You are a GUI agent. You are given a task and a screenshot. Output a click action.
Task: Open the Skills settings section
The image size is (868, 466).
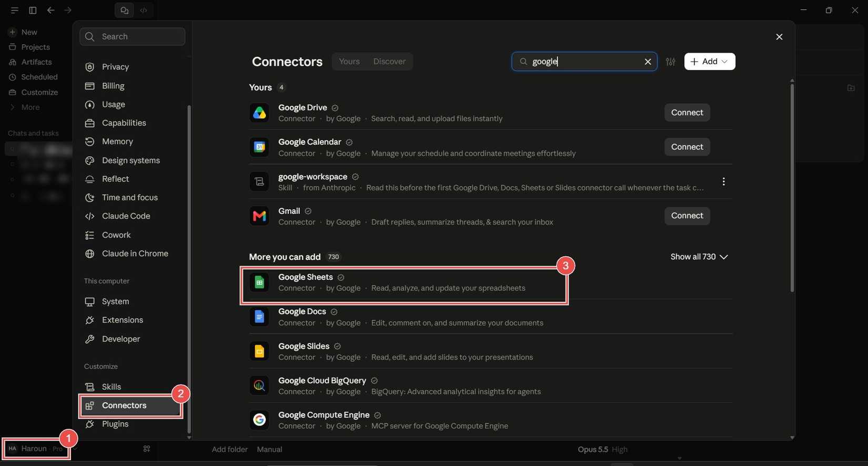112,387
